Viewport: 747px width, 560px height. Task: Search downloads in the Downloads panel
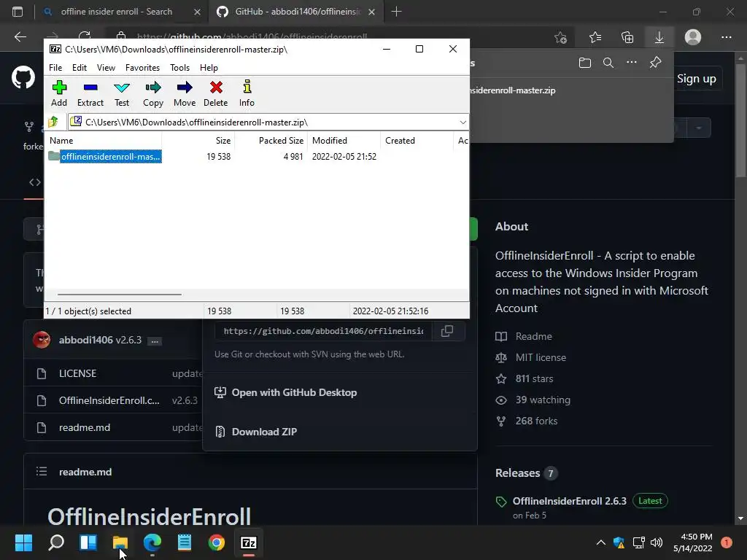(x=608, y=63)
